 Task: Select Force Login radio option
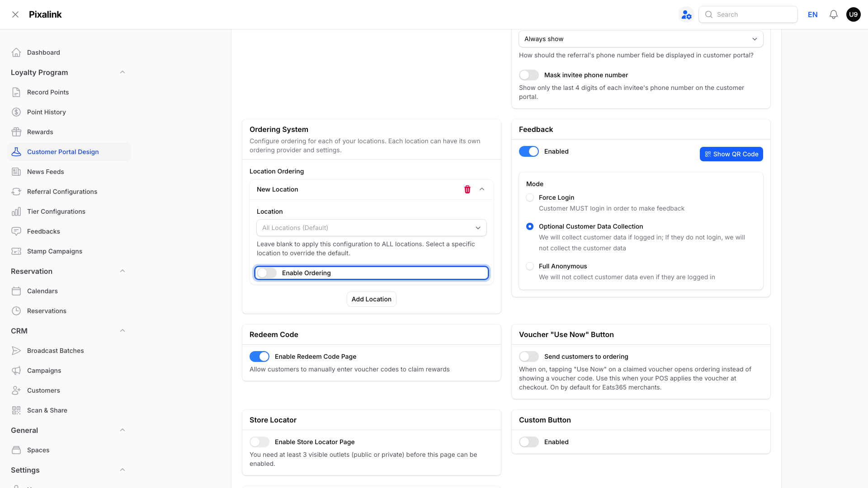coord(530,197)
